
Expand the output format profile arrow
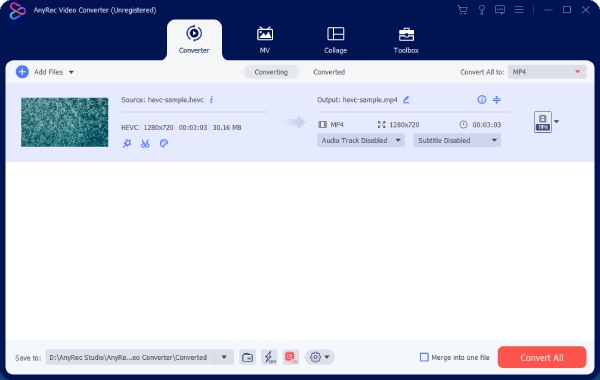click(556, 122)
